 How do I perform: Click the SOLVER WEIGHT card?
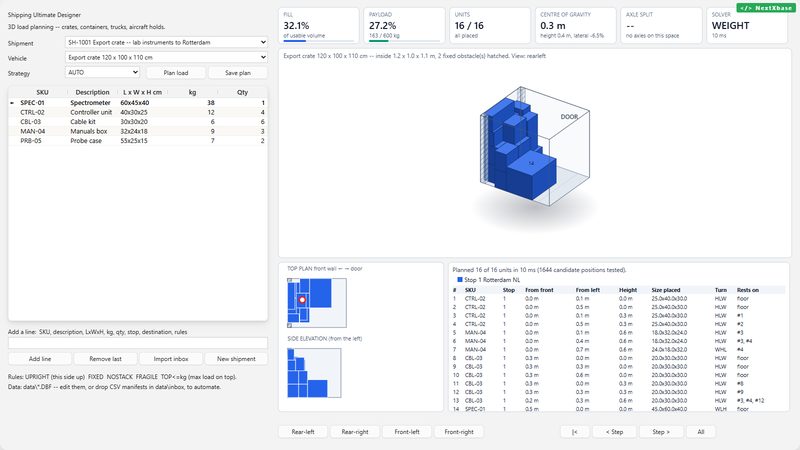coord(746,26)
